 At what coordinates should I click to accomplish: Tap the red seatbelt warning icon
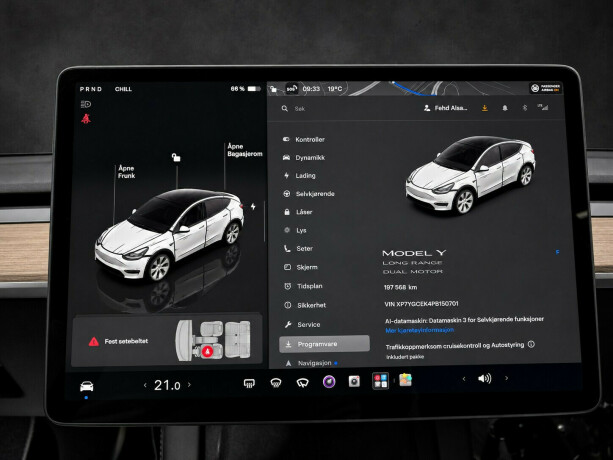point(86,118)
